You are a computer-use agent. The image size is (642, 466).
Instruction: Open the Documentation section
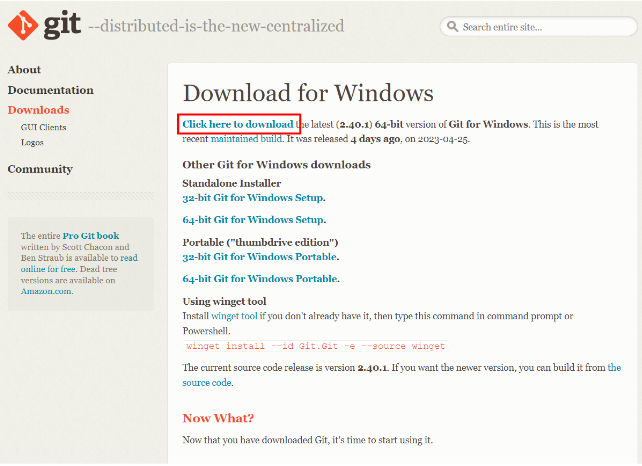pos(50,90)
